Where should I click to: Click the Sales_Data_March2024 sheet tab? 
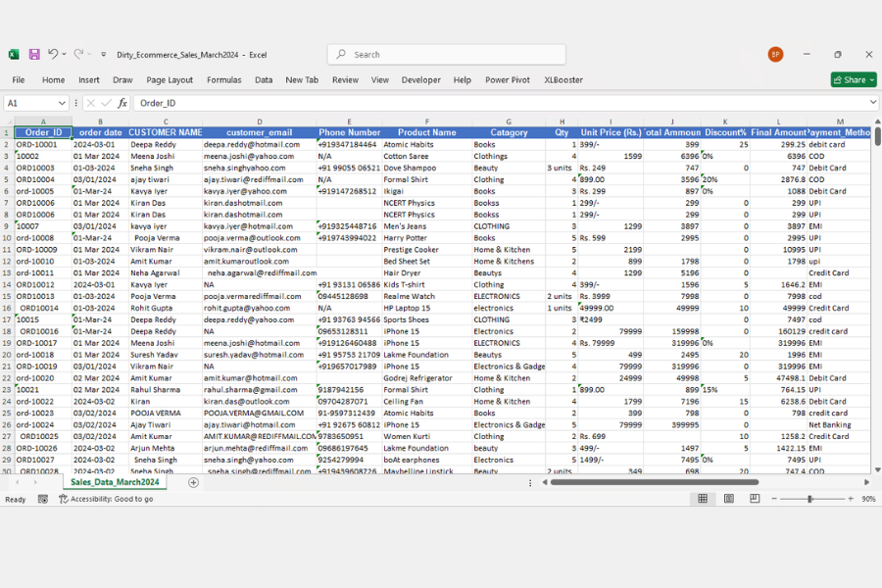click(115, 482)
